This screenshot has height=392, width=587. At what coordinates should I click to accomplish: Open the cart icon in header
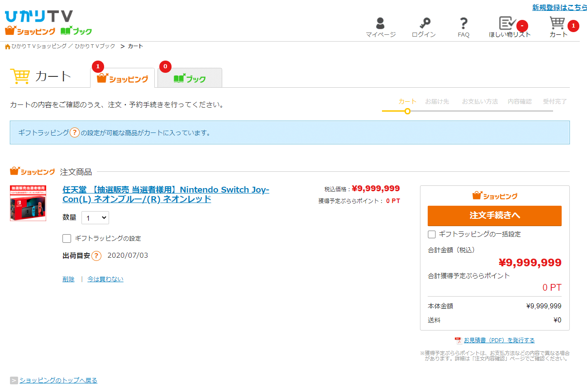point(557,24)
